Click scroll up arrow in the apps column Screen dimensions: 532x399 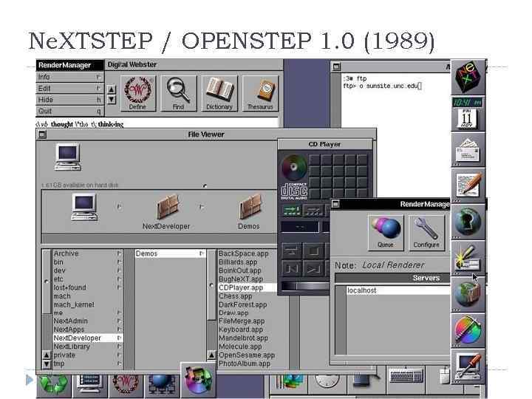[x=212, y=355]
